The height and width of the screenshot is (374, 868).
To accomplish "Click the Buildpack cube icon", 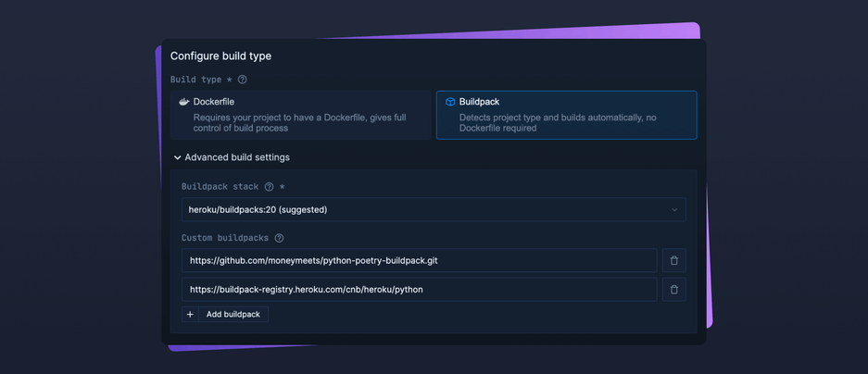I will (x=450, y=102).
